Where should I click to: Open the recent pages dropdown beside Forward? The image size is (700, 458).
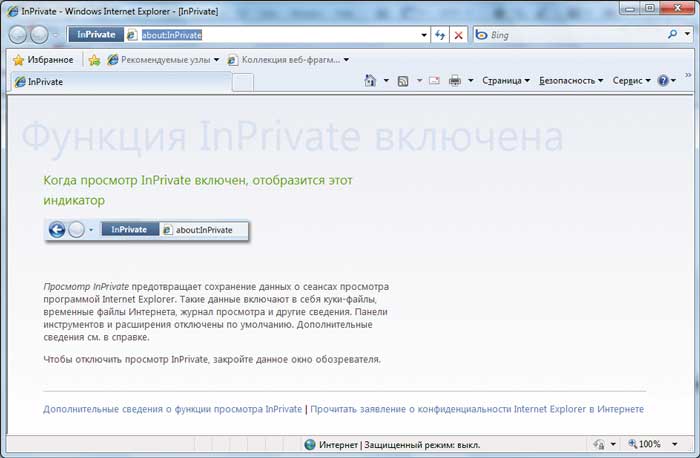pos(55,35)
